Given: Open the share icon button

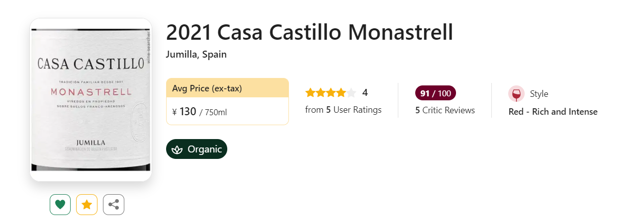Looking at the screenshot, I should pos(113,204).
